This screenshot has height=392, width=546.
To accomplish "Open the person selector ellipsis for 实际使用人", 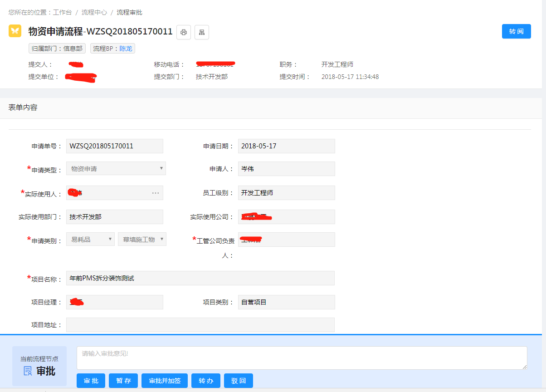I will 156,192.
